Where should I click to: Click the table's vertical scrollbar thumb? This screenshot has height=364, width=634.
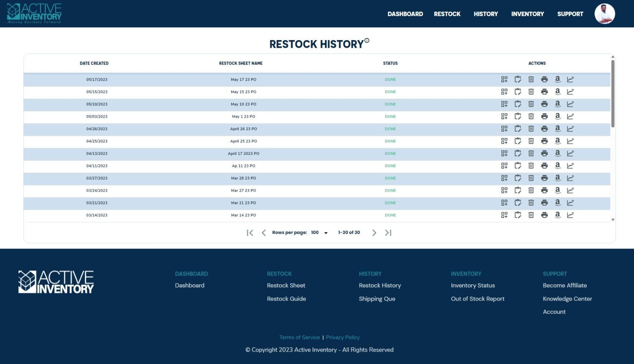[613, 93]
